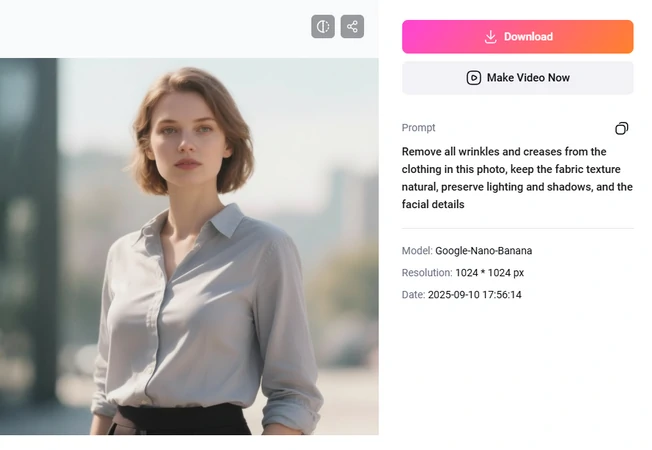
Task: Click the prompt description paragraph
Action: pyautogui.click(x=517, y=178)
